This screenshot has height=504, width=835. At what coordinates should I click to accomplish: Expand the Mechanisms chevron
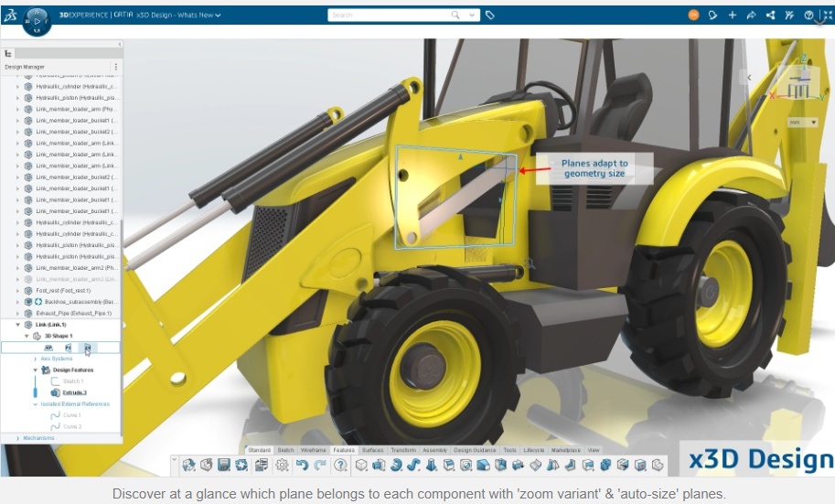(x=17, y=438)
